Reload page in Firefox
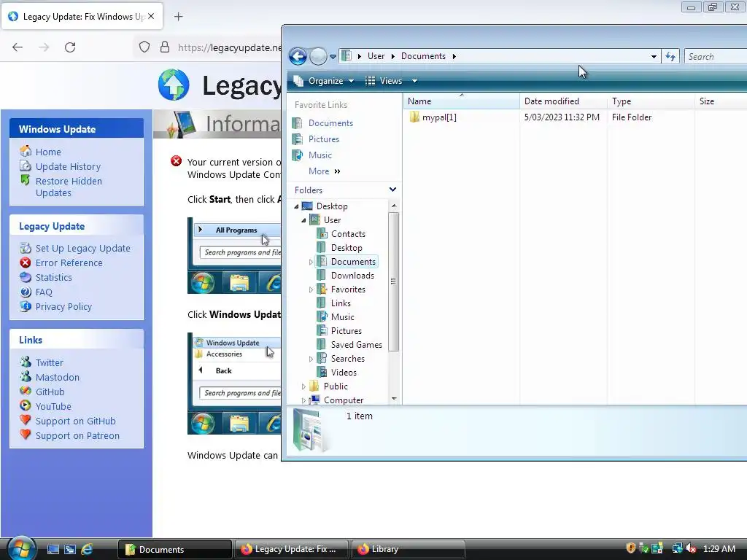Viewport: 747px width, 560px height. 70,47
